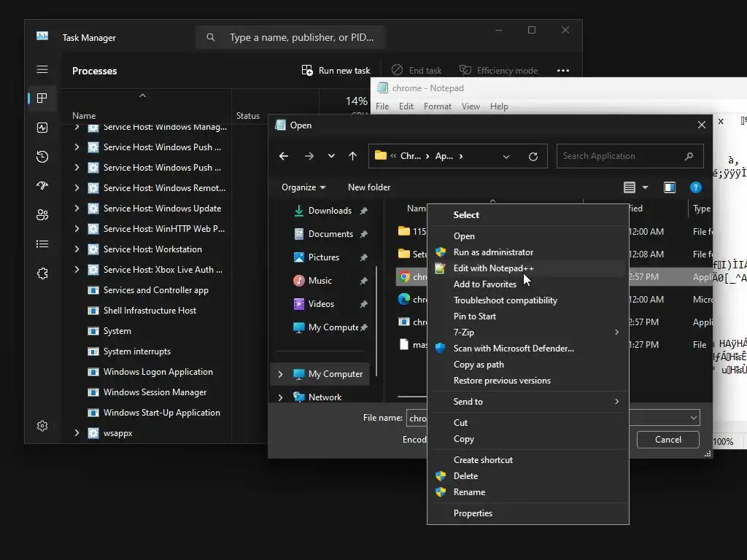747x560 pixels.
Task: Select Troubleshoot compatibility menu item
Action: [x=528, y=300]
